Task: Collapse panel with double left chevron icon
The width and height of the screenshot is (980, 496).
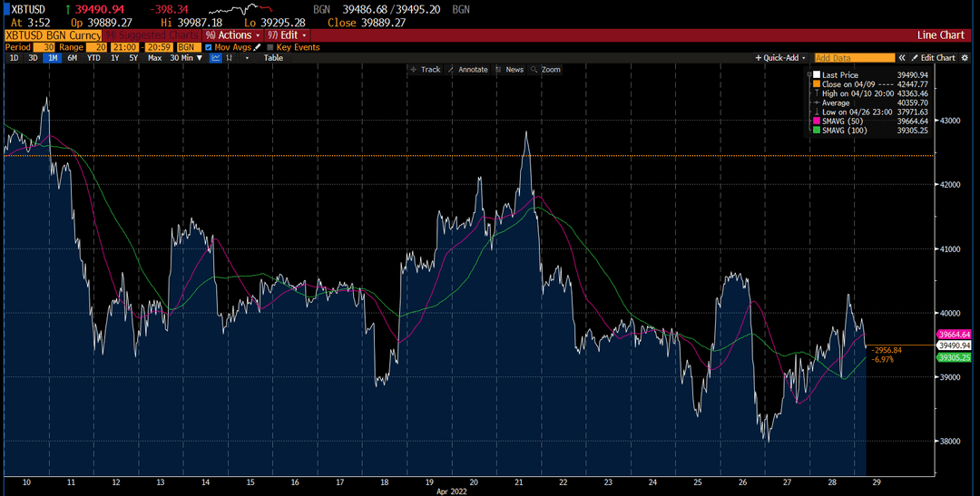Action: pos(902,57)
